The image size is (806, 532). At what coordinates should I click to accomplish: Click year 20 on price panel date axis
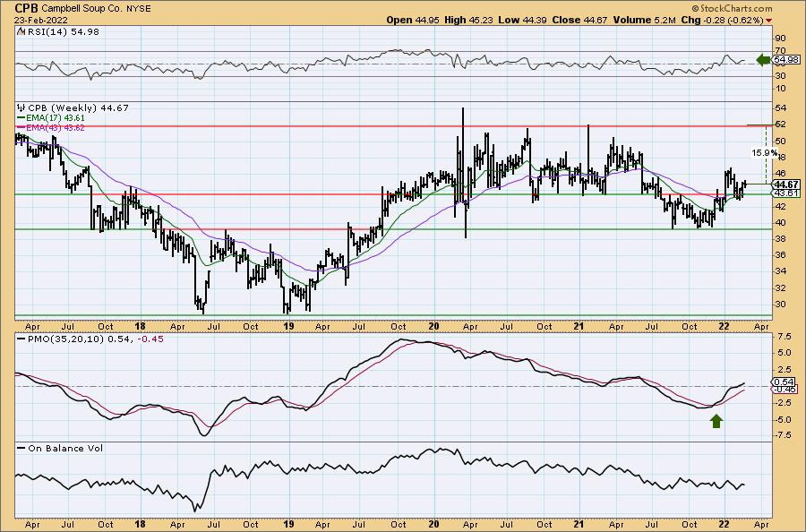433,326
